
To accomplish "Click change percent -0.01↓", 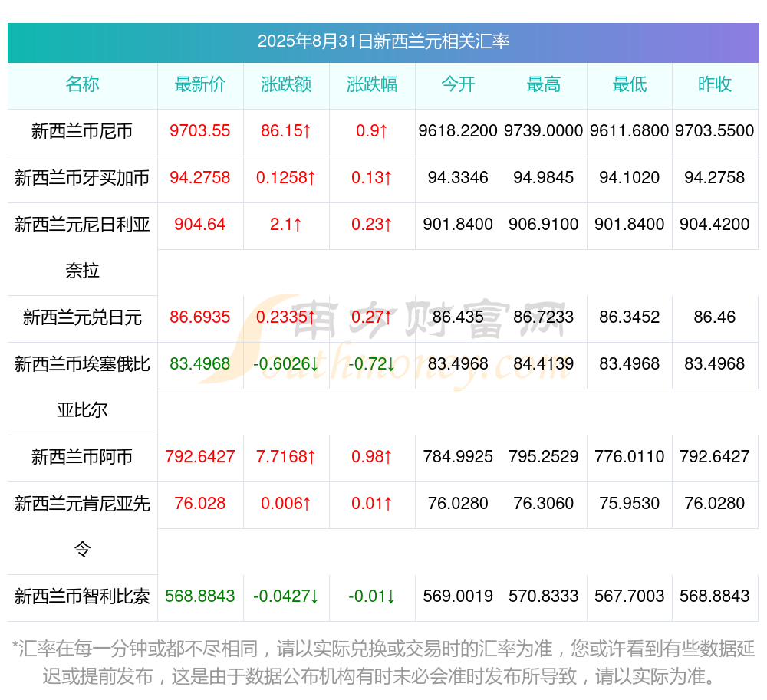I will click(372, 596).
